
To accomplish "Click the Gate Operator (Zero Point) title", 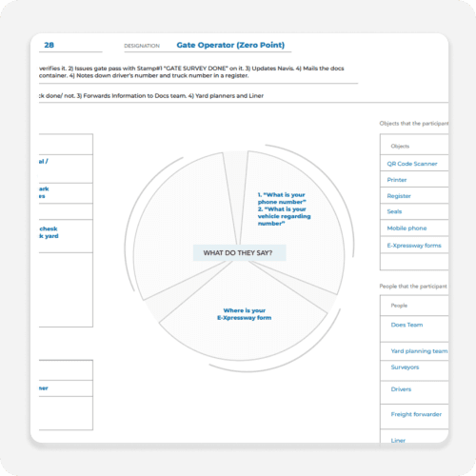I will pos(230,45).
